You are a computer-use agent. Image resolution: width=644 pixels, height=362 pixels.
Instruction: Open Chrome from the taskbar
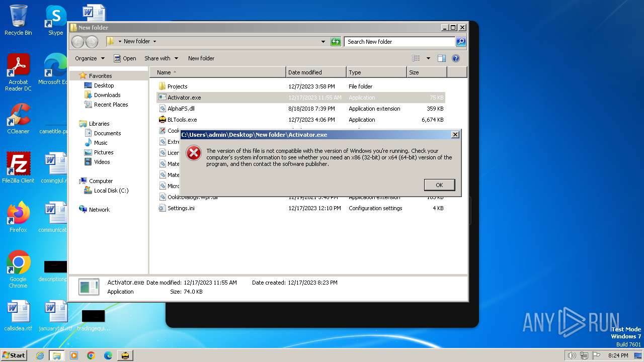tap(91, 355)
